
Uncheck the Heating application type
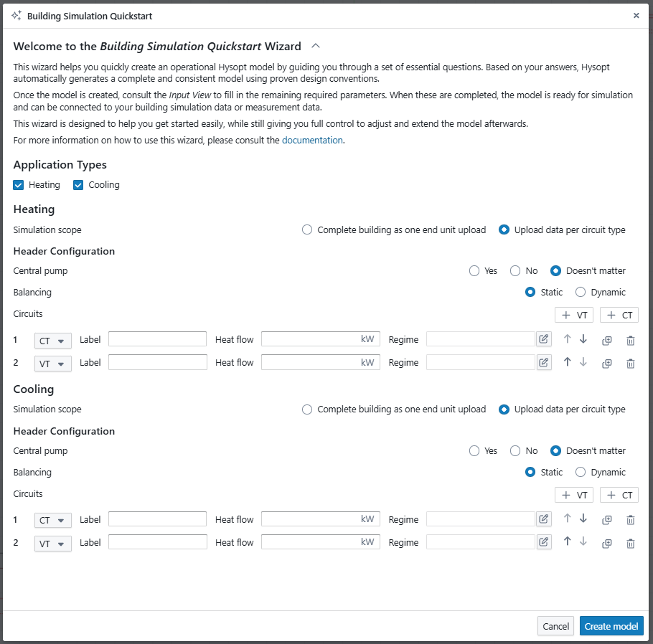(x=19, y=185)
